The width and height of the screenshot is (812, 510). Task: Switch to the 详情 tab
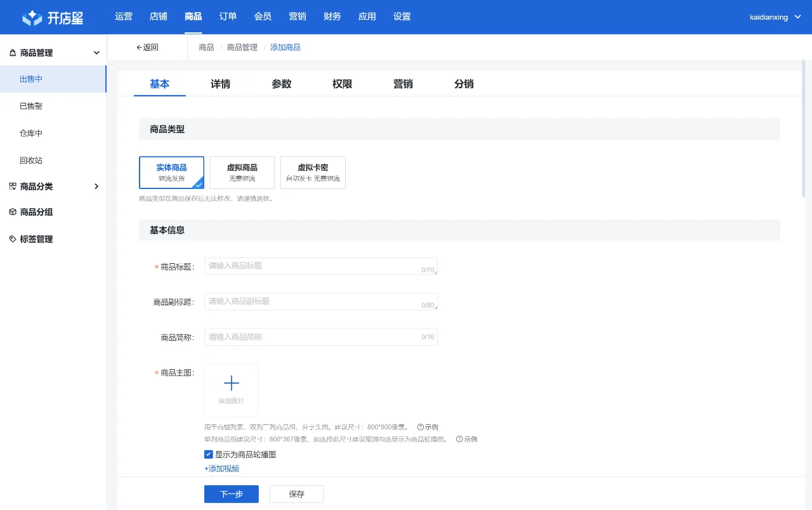click(x=220, y=83)
